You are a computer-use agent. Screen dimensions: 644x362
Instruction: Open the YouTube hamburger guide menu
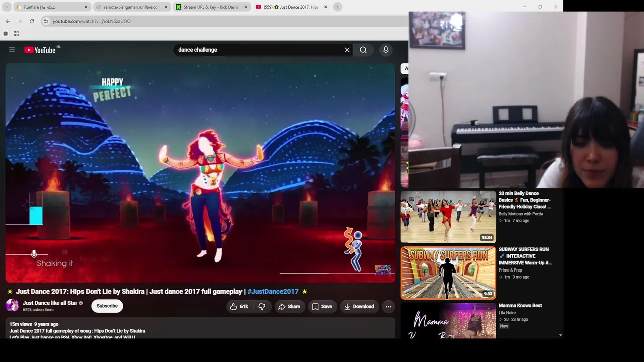tap(12, 50)
